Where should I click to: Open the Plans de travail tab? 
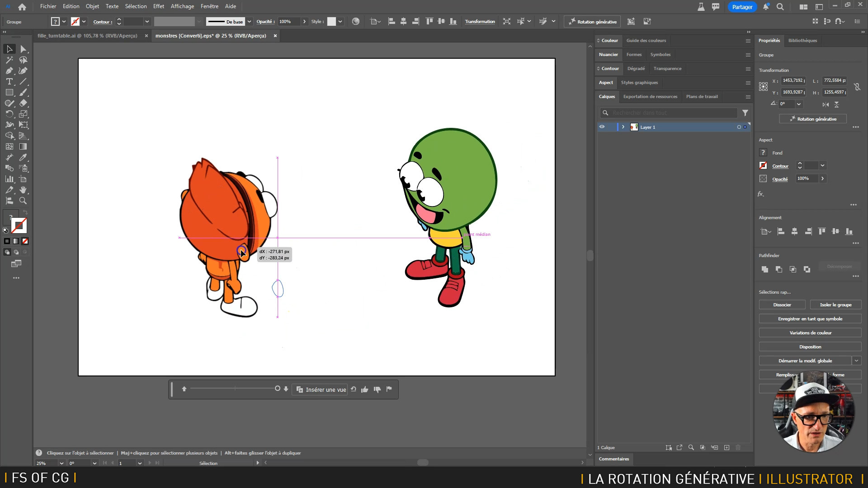(x=702, y=97)
